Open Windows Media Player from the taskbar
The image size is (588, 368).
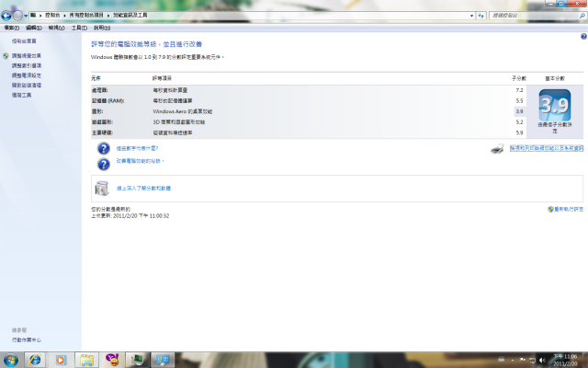61,360
